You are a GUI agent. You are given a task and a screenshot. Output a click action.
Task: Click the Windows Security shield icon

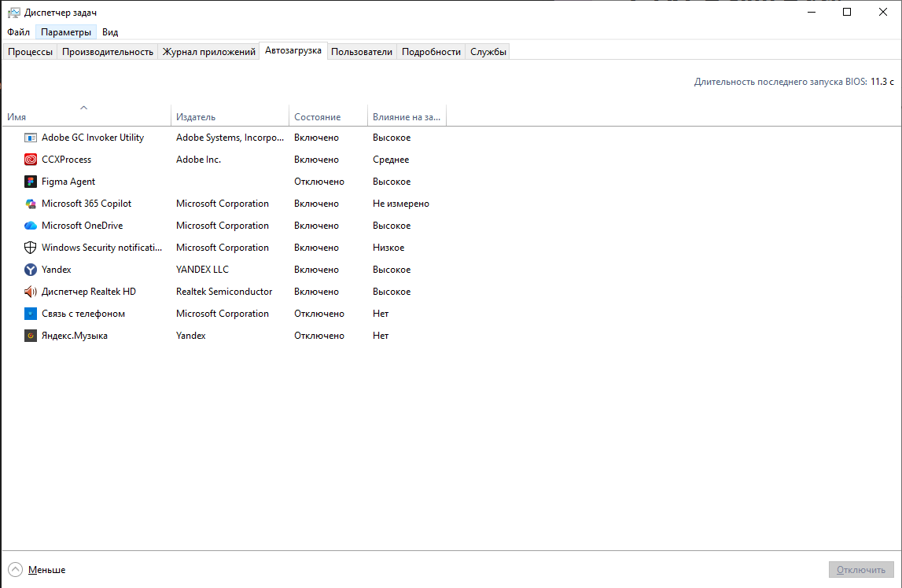pyautogui.click(x=31, y=248)
